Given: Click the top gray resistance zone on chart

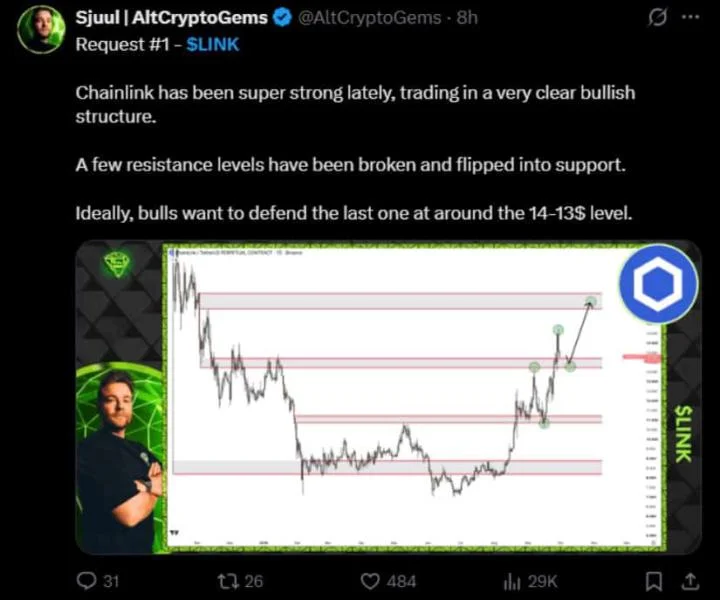Looking at the screenshot, I should click(x=400, y=301).
